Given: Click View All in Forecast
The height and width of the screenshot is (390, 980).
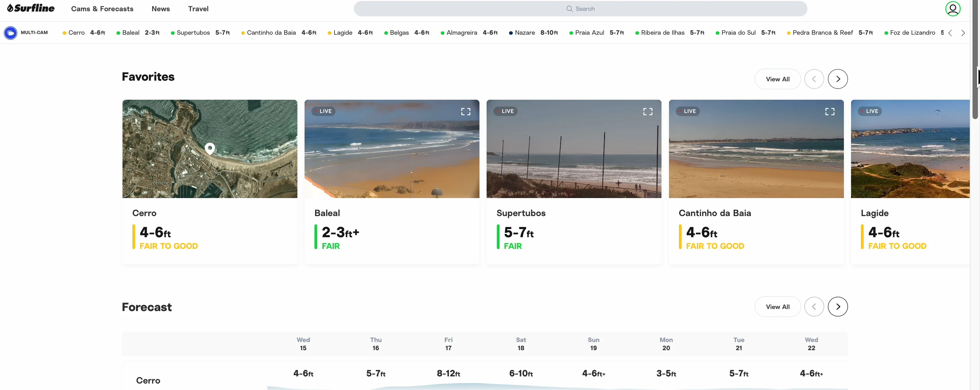Looking at the screenshot, I should 777,307.
